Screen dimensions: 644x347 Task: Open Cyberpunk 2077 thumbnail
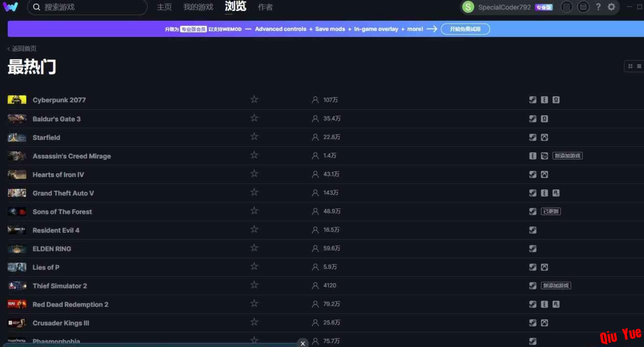pos(17,100)
